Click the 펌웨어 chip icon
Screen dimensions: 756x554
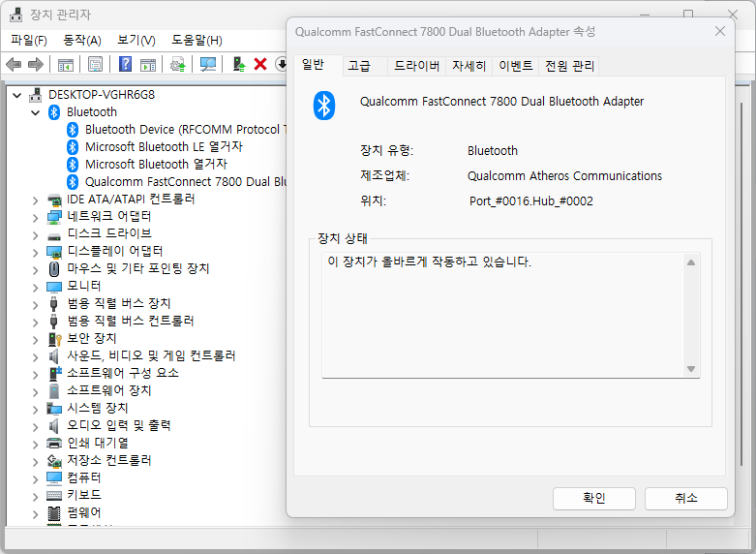tap(54, 513)
